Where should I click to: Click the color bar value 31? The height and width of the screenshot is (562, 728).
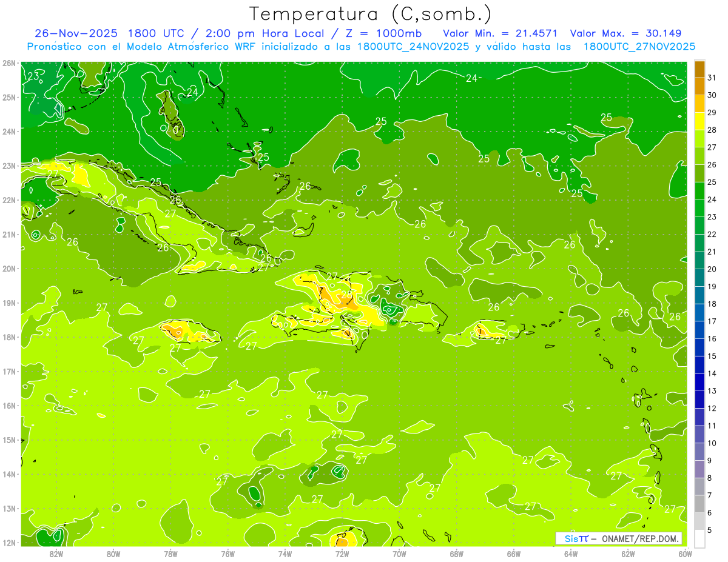(x=712, y=78)
